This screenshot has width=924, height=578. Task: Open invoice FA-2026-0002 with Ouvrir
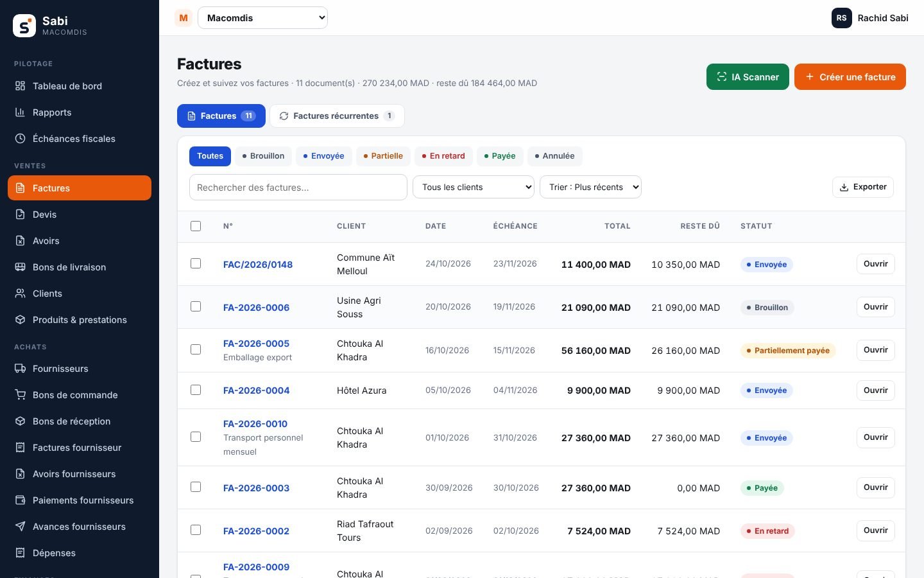point(876,530)
